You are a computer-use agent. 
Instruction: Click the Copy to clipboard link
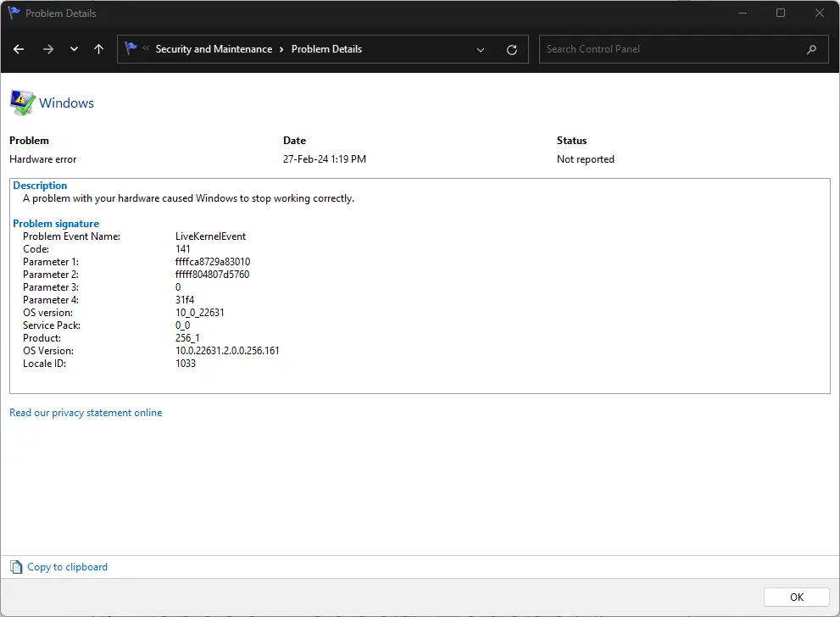[67, 566]
